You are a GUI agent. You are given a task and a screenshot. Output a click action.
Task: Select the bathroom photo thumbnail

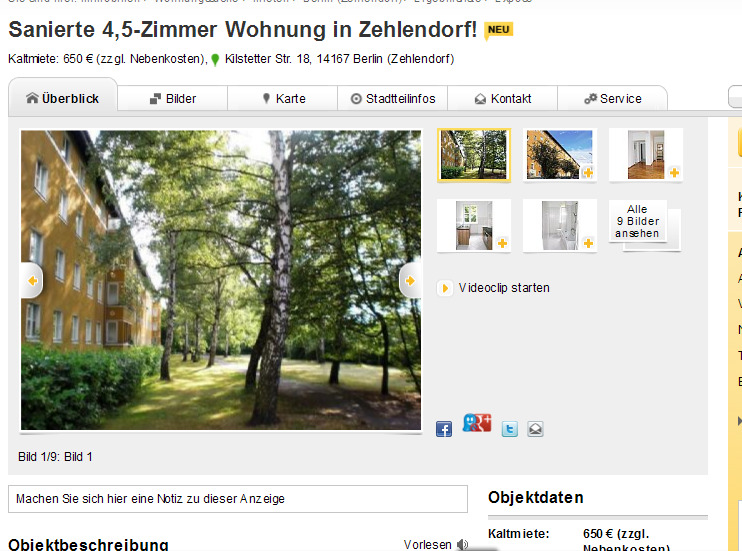pyautogui.click(x=560, y=225)
